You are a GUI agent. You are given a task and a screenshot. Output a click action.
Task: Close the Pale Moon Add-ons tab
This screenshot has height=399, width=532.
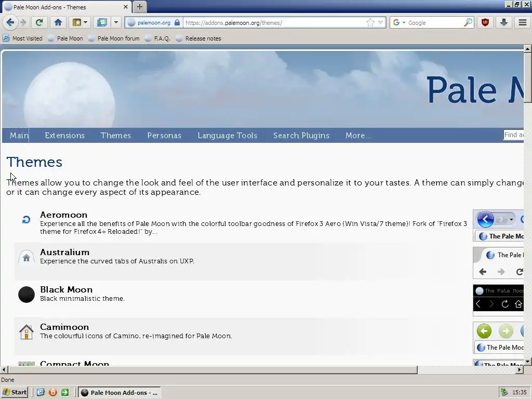coord(126,7)
